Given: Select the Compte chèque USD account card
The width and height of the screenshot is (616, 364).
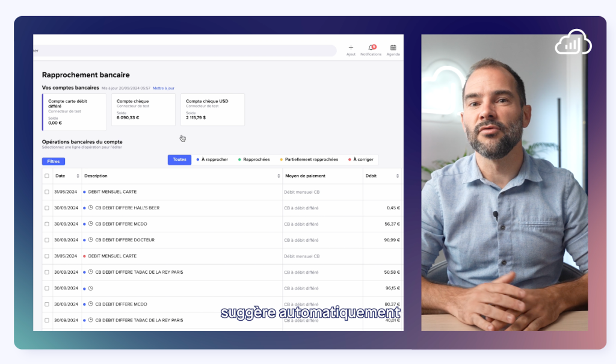Looking at the screenshot, I should (212, 109).
